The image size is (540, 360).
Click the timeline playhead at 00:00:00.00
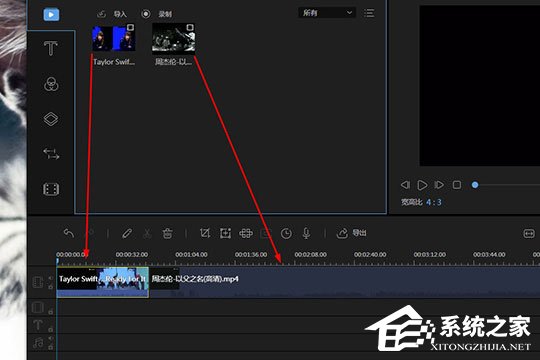pyautogui.click(x=58, y=261)
